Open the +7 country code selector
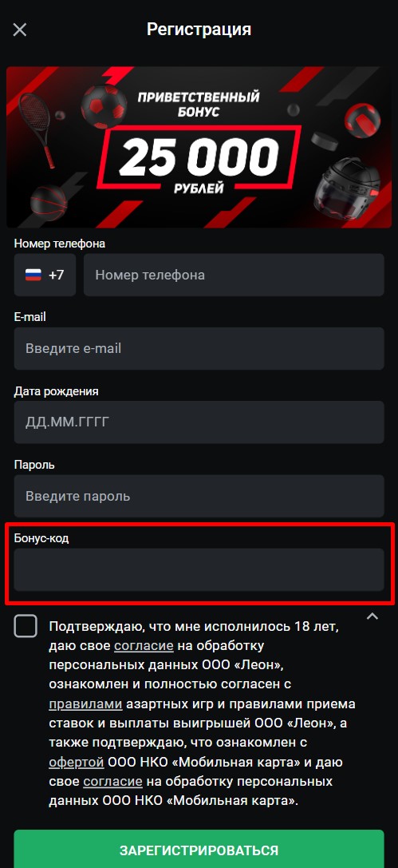This screenshot has height=868, width=398. point(45,275)
